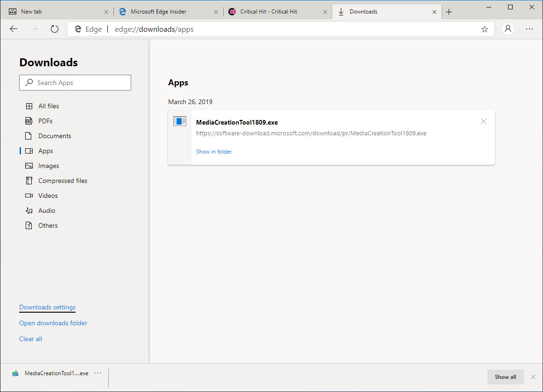Select the PDFs category
Viewport: 543px width, 392px height.
(x=45, y=121)
